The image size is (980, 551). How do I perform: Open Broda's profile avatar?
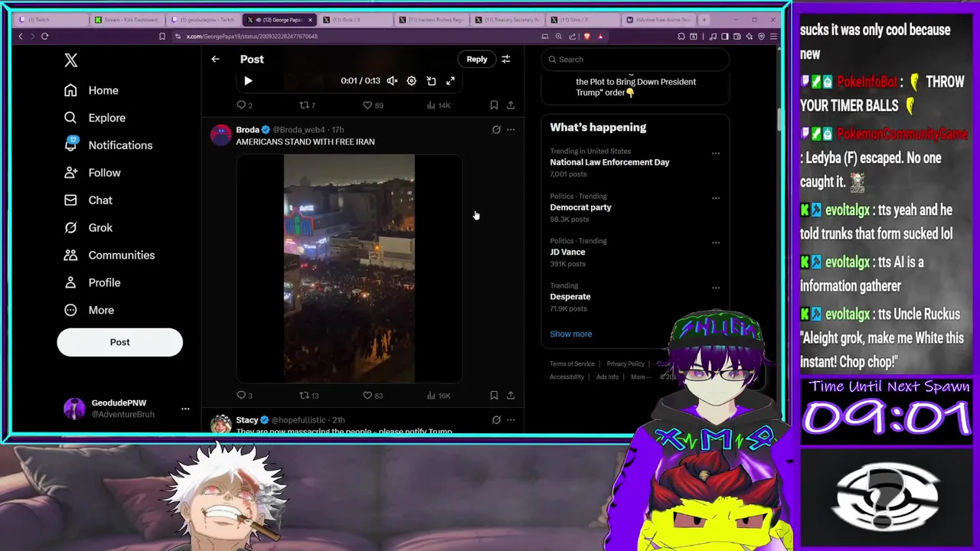click(x=221, y=135)
